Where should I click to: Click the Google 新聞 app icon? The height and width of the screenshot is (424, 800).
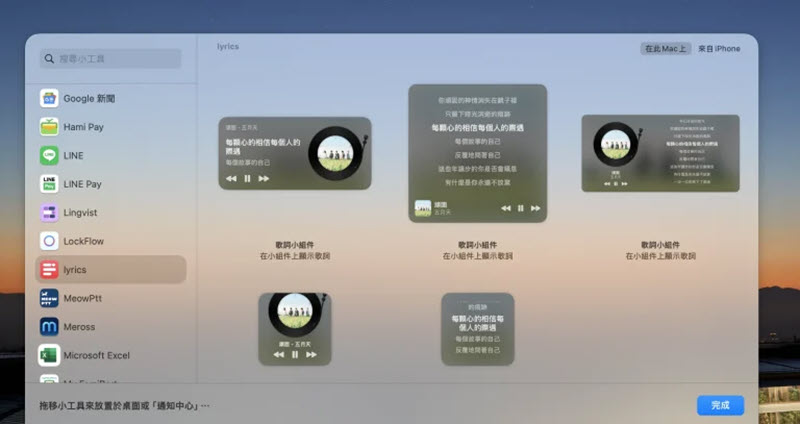(49, 98)
